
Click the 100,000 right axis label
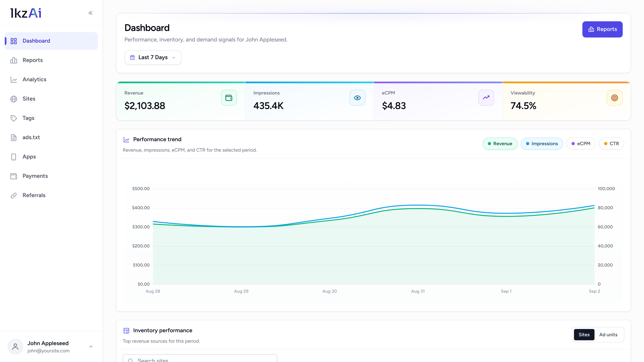click(x=606, y=189)
